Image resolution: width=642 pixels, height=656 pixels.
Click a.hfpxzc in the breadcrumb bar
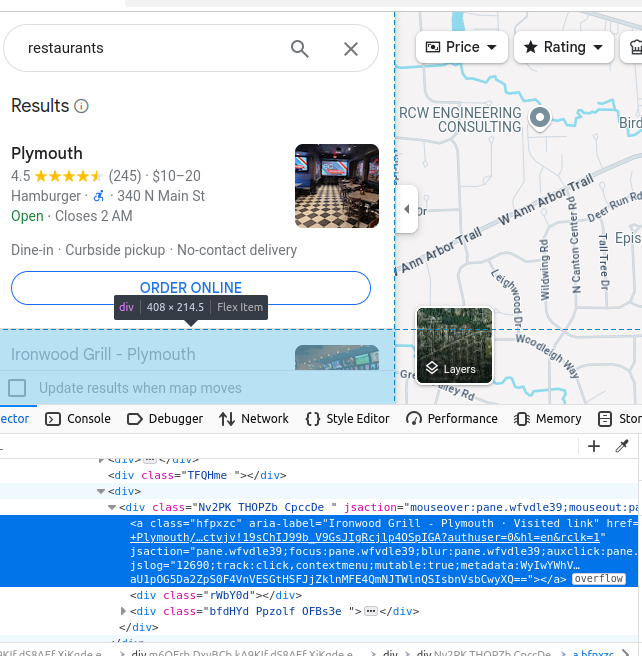pyautogui.click(x=593, y=653)
